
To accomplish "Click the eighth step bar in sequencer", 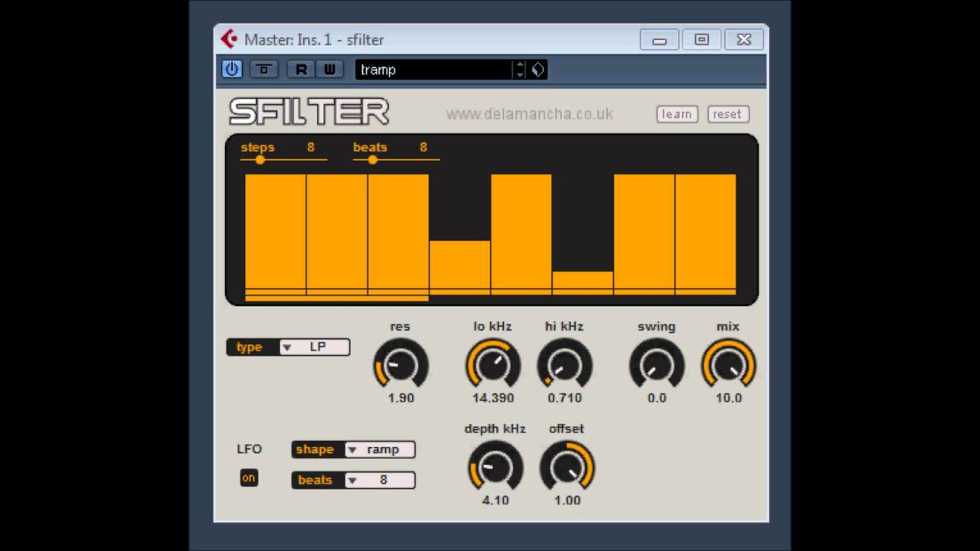I will (x=705, y=234).
